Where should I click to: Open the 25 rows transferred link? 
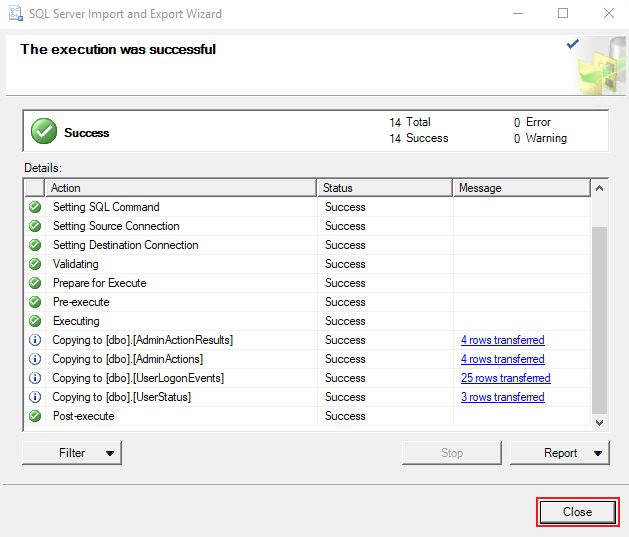coord(505,378)
